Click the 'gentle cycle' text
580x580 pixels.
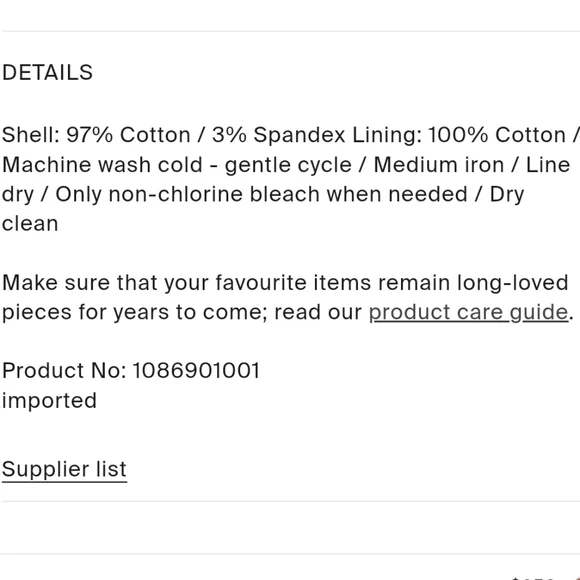pyautogui.click(x=288, y=165)
